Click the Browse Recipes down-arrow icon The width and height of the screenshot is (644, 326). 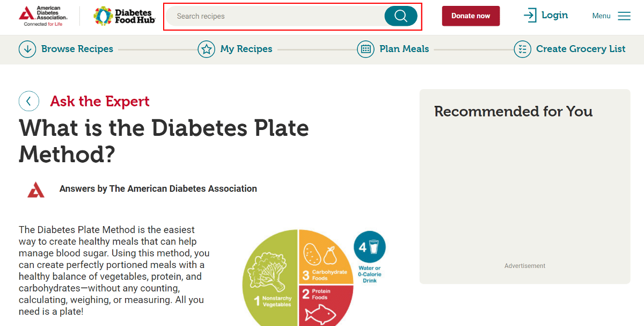(x=27, y=49)
